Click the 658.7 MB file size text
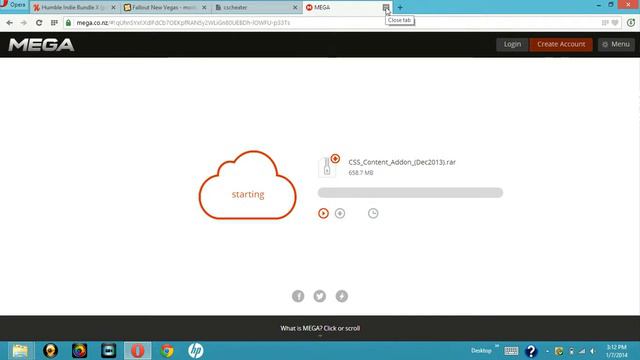The height and width of the screenshot is (360, 640). (361, 173)
